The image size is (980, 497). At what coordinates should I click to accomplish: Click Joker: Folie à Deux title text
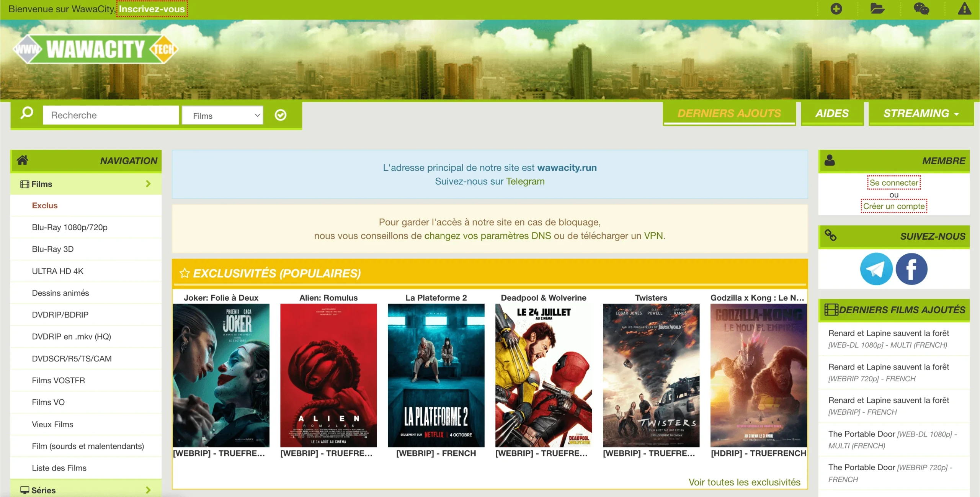[x=221, y=298]
